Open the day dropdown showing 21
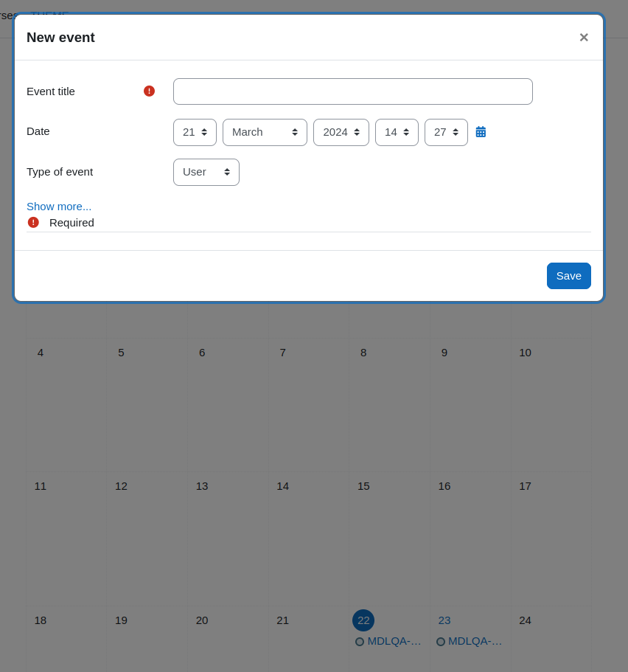The image size is (628, 672). coord(195,133)
